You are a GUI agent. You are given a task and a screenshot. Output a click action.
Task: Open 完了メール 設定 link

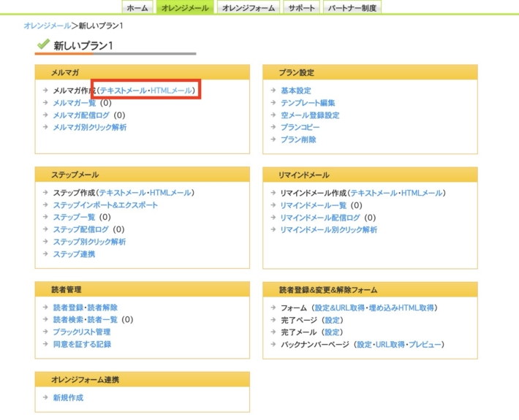(x=332, y=332)
